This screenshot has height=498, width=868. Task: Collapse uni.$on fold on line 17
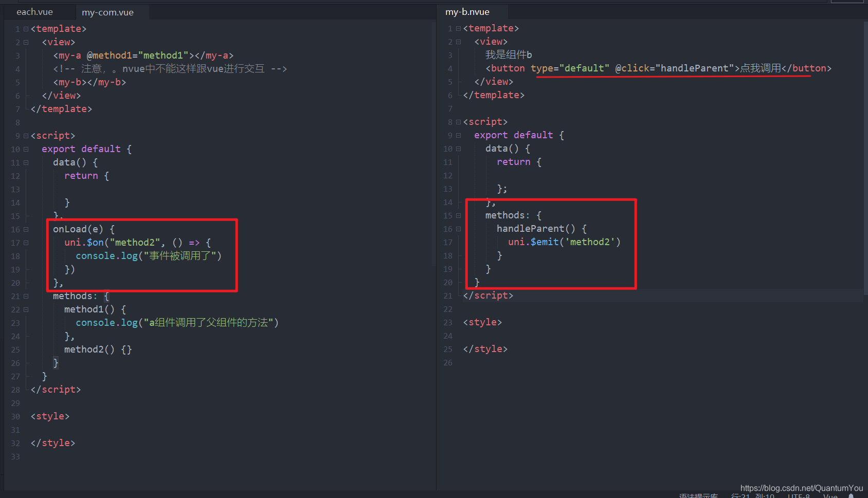tap(26, 243)
